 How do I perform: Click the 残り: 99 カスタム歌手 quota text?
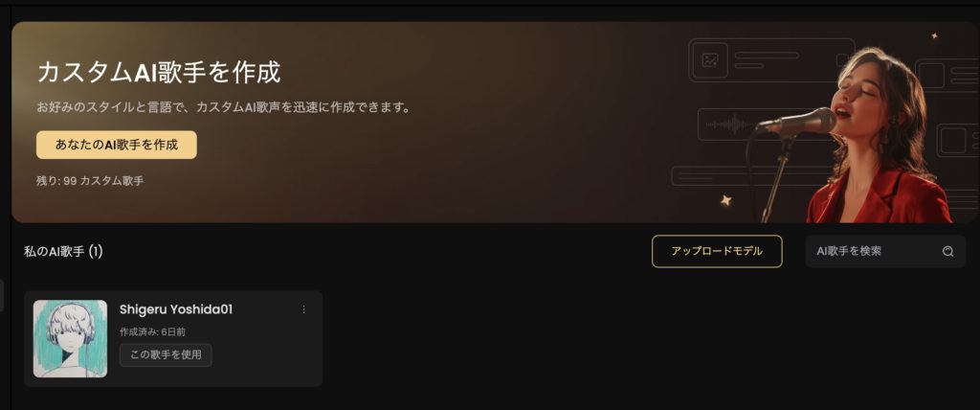click(x=90, y=181)
